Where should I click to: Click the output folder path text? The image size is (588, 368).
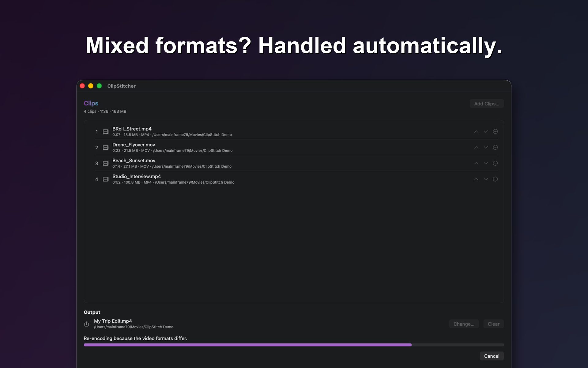click(x=134, y=327)
